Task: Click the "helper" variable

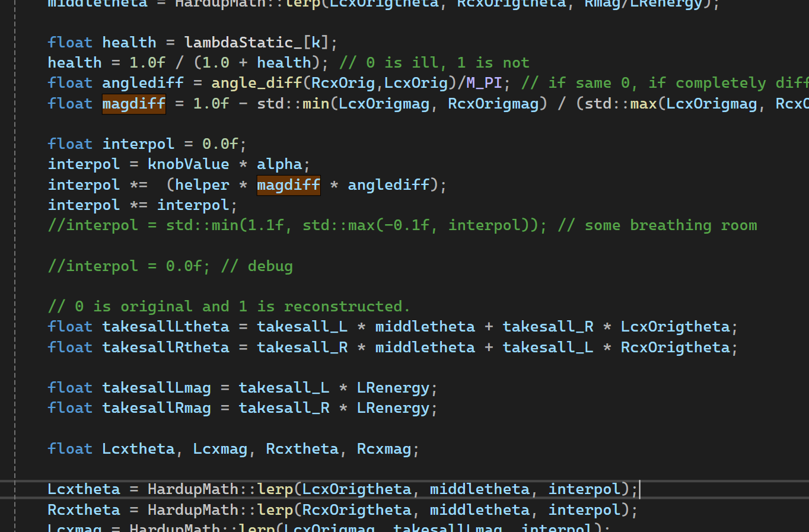Action: click(x=202, y=185)
